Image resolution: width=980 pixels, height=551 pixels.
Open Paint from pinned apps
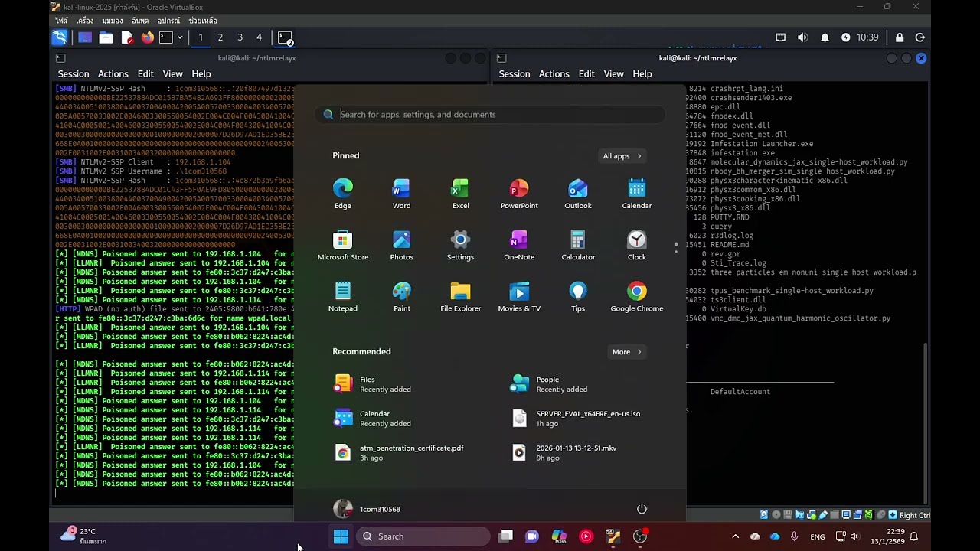[401, 297]
